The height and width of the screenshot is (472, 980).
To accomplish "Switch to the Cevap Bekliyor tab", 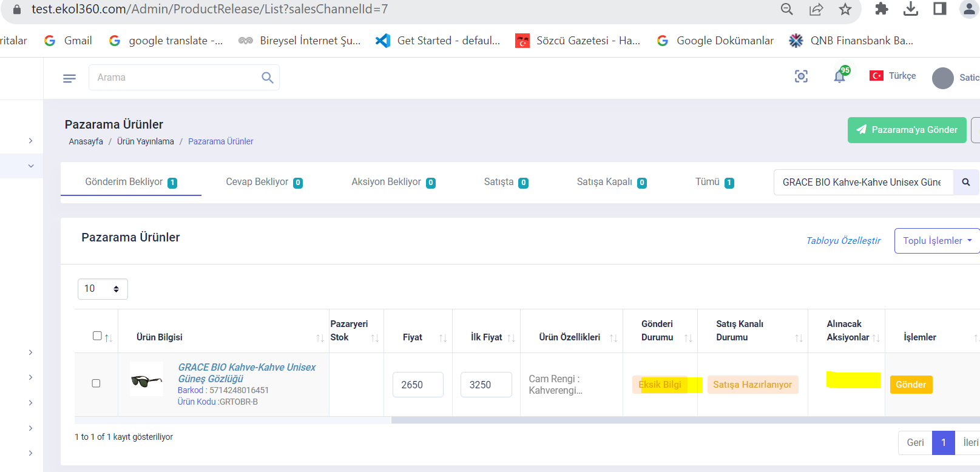I will point(264,182).
